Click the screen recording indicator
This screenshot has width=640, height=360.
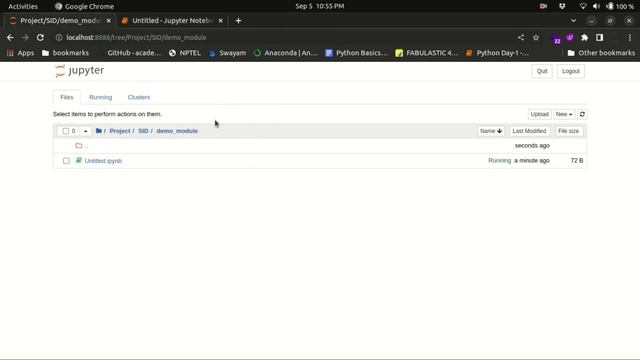543,6
